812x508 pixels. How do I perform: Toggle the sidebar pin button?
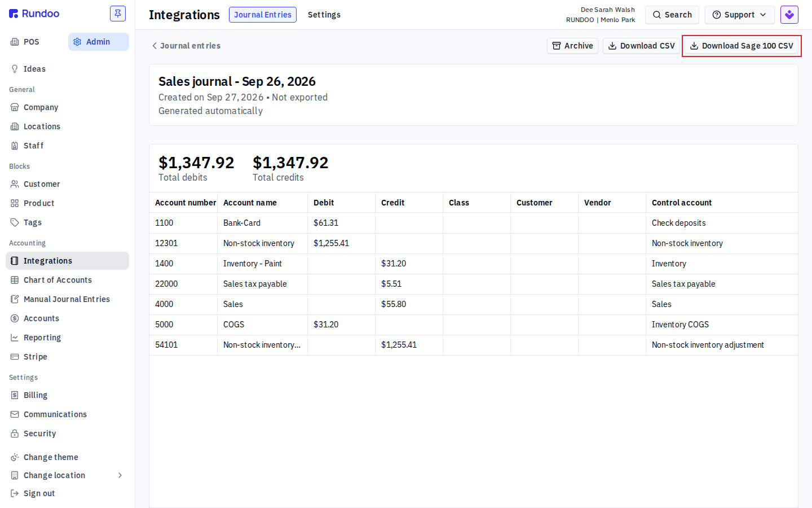coord(118,14)
